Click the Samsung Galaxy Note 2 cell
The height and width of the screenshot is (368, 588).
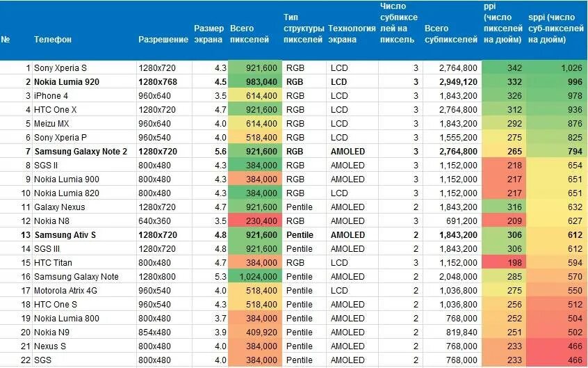coord(84,152)
